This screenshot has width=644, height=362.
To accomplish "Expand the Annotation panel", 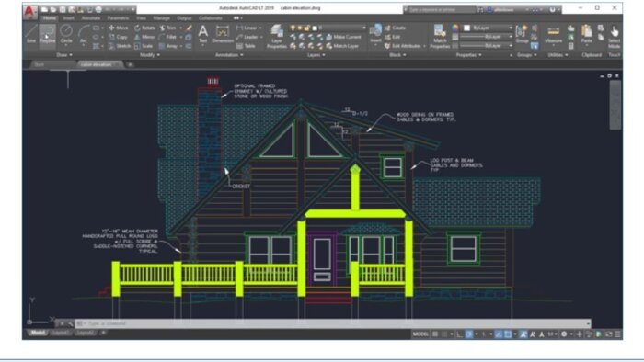I will (229, 55).
